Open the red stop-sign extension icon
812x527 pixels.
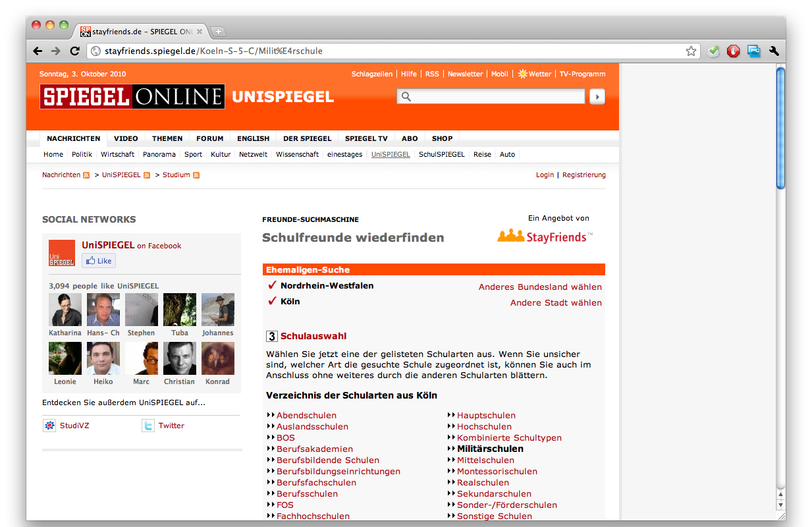tap(734, 51)
